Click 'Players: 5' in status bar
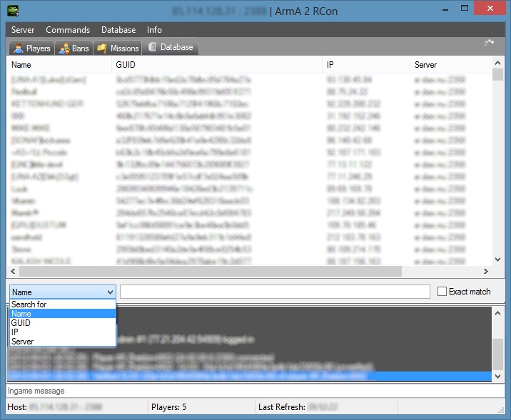Image resolution: width=511 pixels, height=420 pixels. click(169, 407)
